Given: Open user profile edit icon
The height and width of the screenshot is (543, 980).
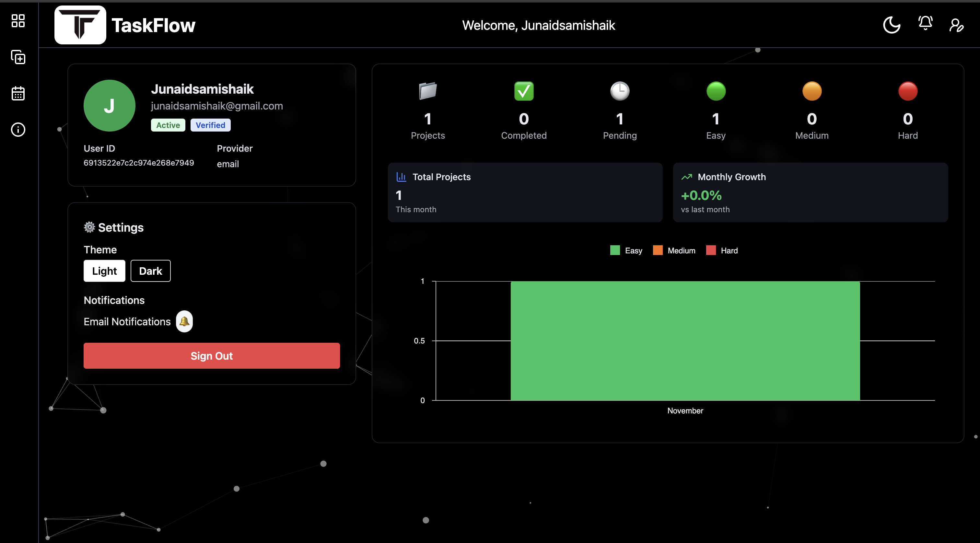Looking at the screenshot, I should (x=956, y=25).
